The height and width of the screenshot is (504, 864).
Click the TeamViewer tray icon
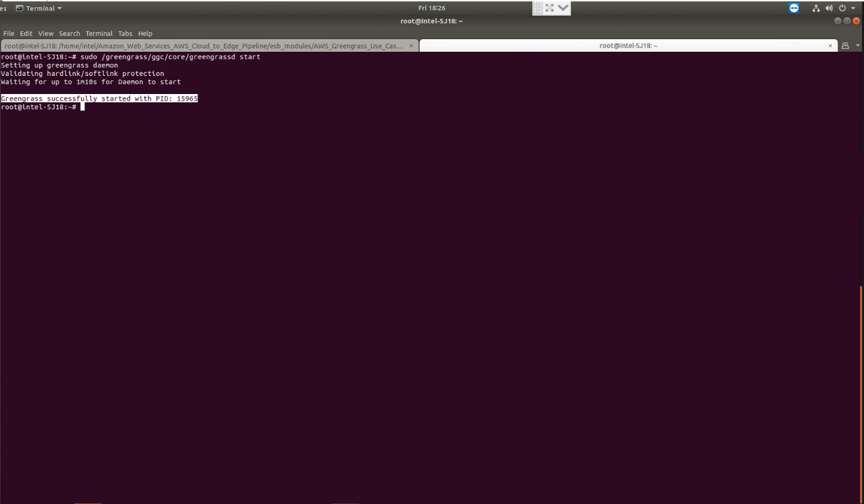794,8
